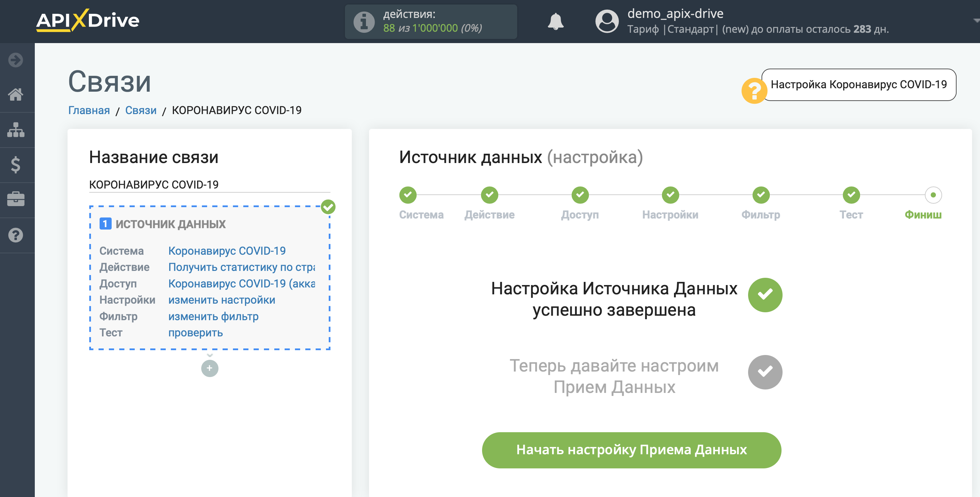Click the Связи page title
The height and width of the screenshot is (497, 980).
pos(110,81)
